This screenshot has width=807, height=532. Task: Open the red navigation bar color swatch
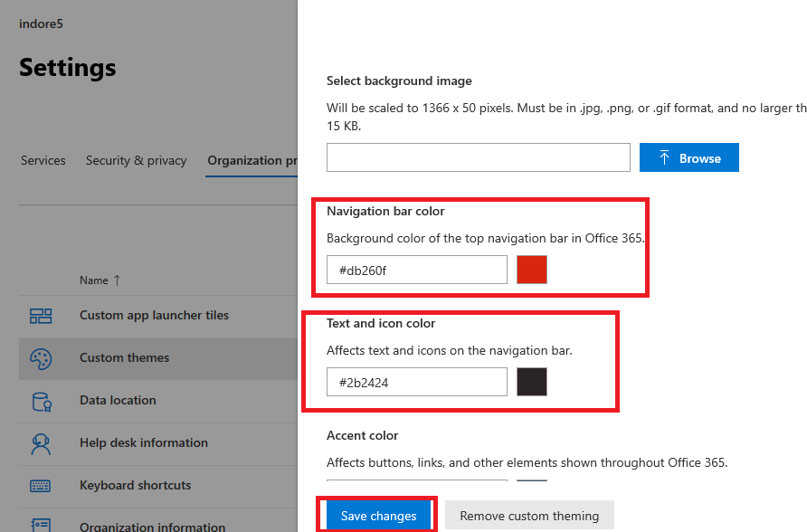click(x=532, y=270)
